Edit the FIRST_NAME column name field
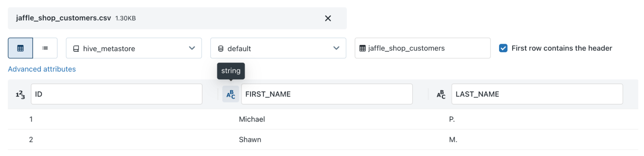644x156 pixels. pyautogui.click(x=327, y=94)
